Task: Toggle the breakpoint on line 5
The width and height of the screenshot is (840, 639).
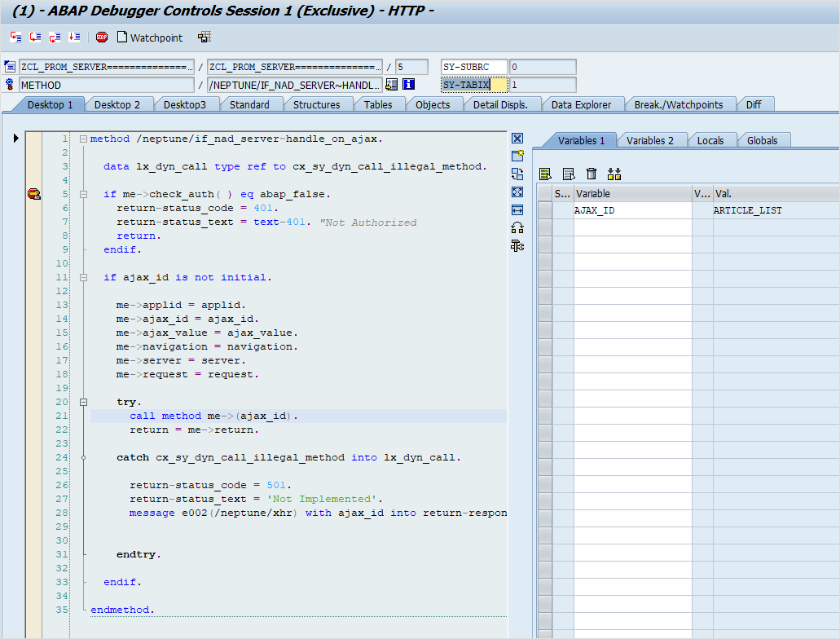Action: click(x=33, y=194)
